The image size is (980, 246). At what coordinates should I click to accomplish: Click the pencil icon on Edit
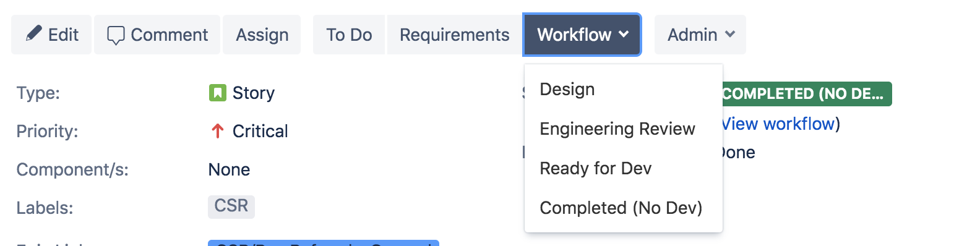(34, 33)
